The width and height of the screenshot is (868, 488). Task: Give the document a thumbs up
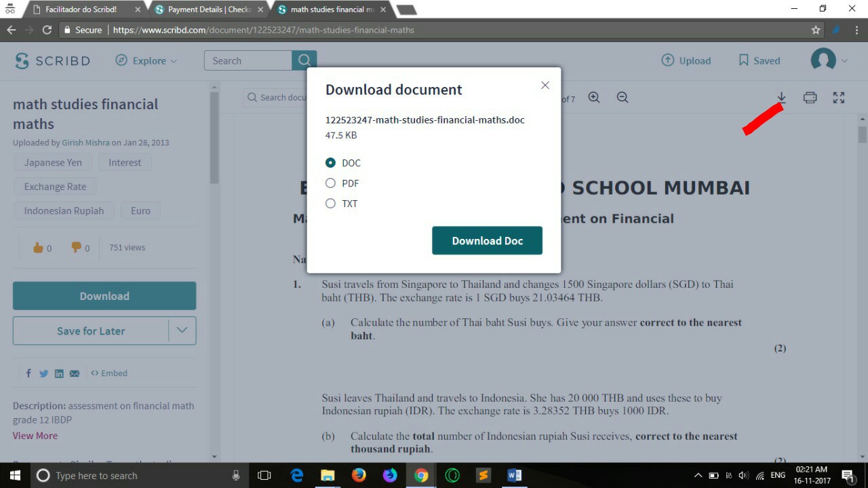[x=37, y=247]
